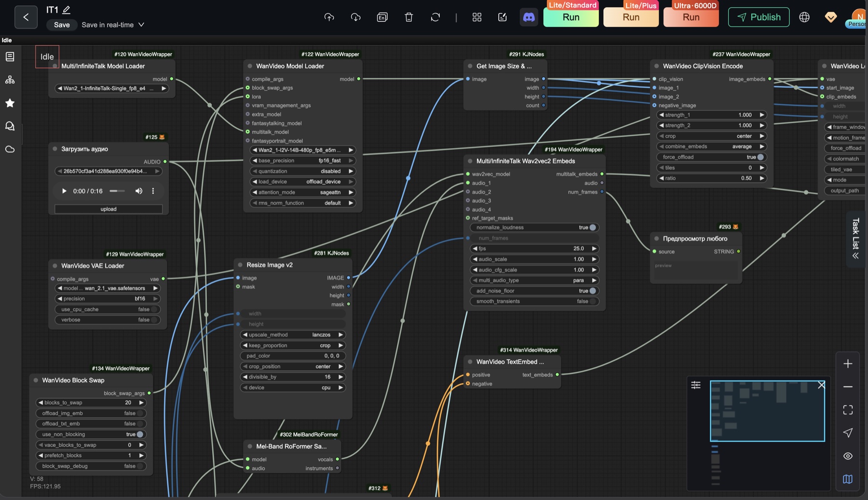Toggle use_cpu_cache in VAE Loader
The height and width of the screenshot is (500, 868).
pyautogui.click(x=107, y=310)
